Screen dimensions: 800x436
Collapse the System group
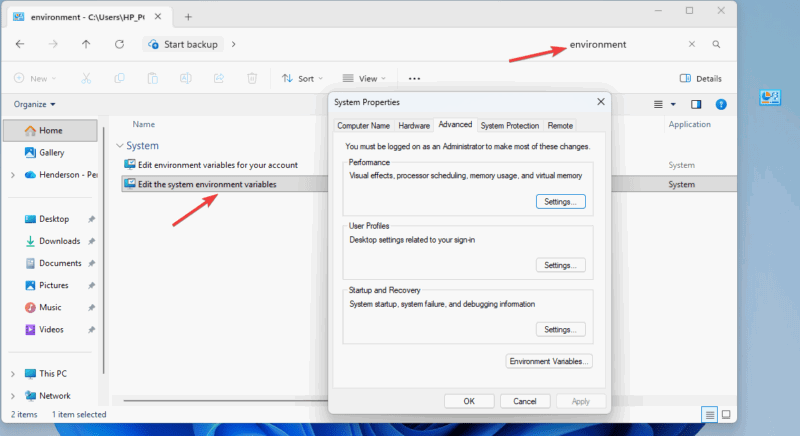tap(120, 145)
